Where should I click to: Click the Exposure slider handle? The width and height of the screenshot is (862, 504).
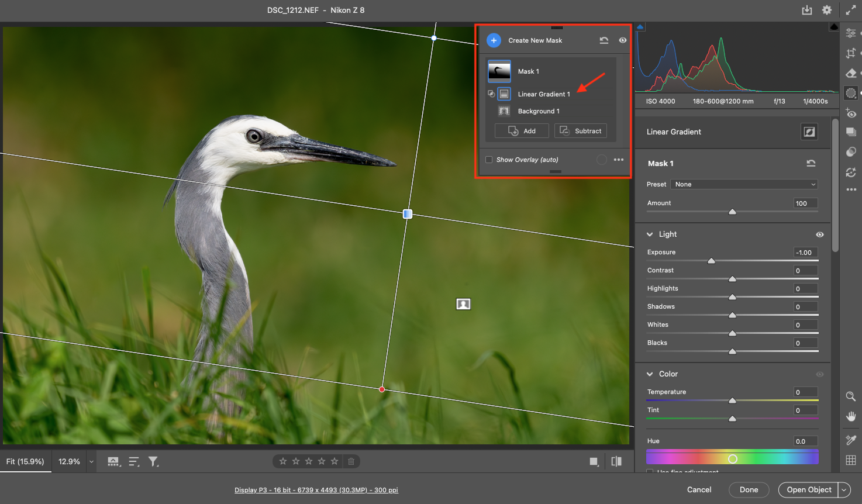coord(711,261)
